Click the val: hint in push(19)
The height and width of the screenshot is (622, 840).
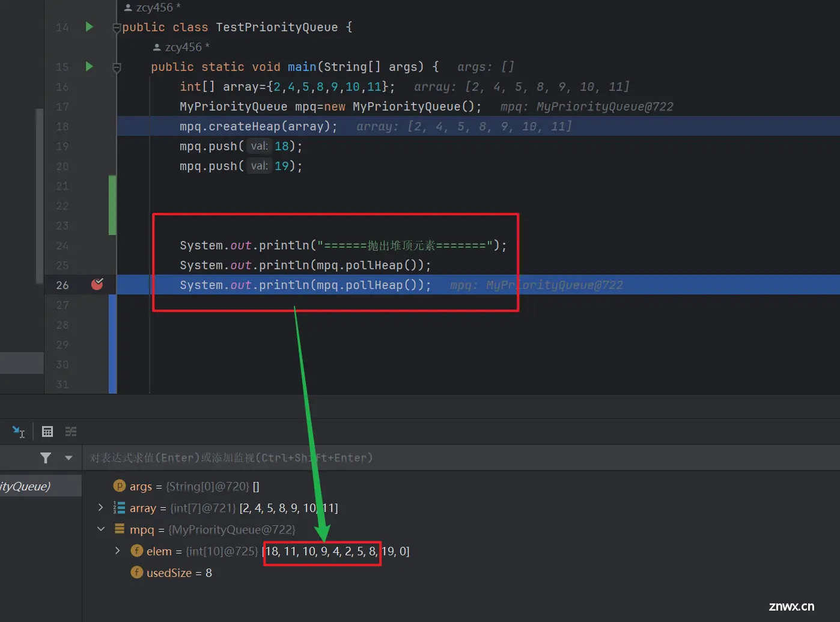coord(260,166)
